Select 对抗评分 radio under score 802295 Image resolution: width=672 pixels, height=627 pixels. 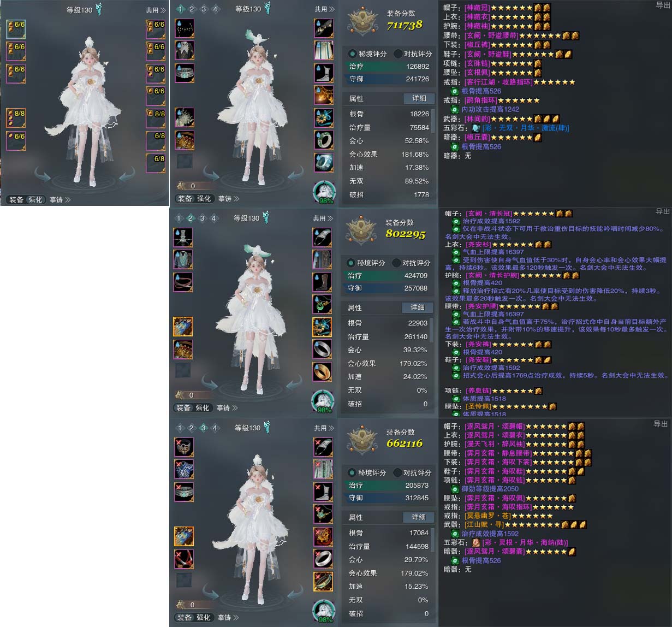tap(397, 263)
